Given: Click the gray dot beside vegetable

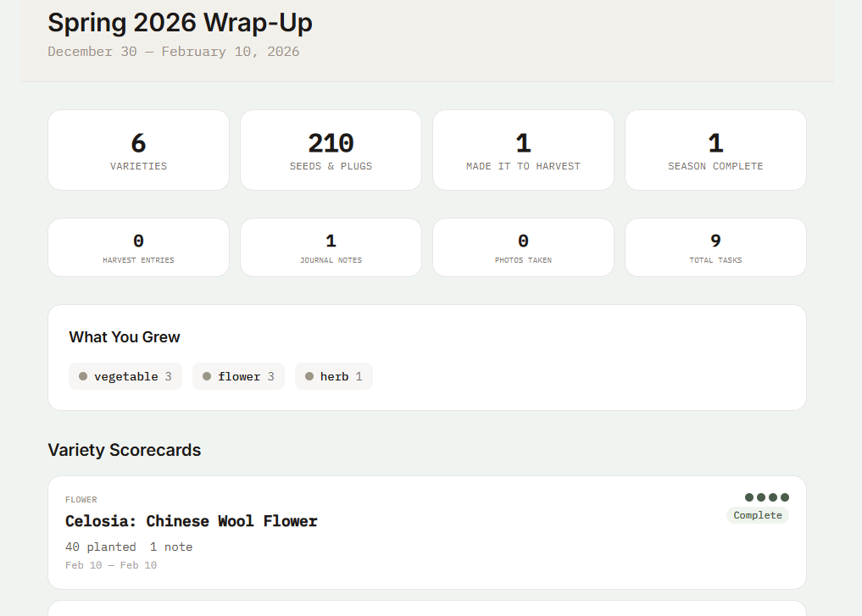Looking at the screenshot, I should pos(83,376).
